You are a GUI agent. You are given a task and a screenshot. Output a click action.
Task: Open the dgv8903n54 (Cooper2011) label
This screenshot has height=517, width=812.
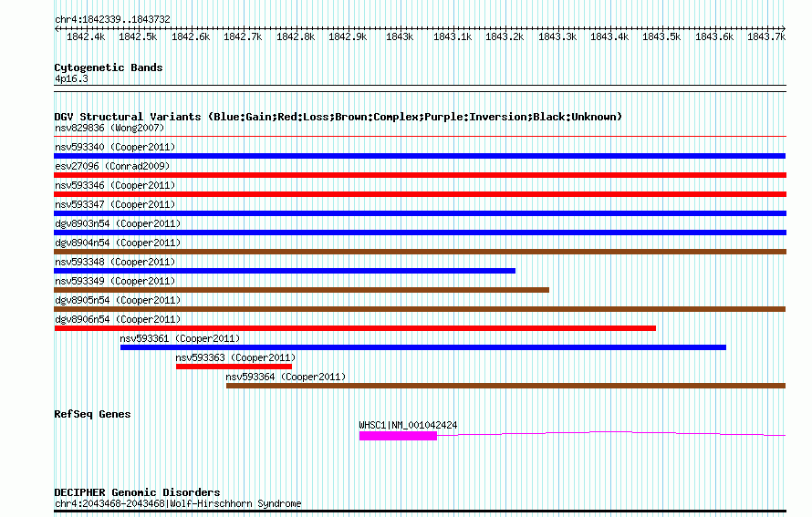118,223
